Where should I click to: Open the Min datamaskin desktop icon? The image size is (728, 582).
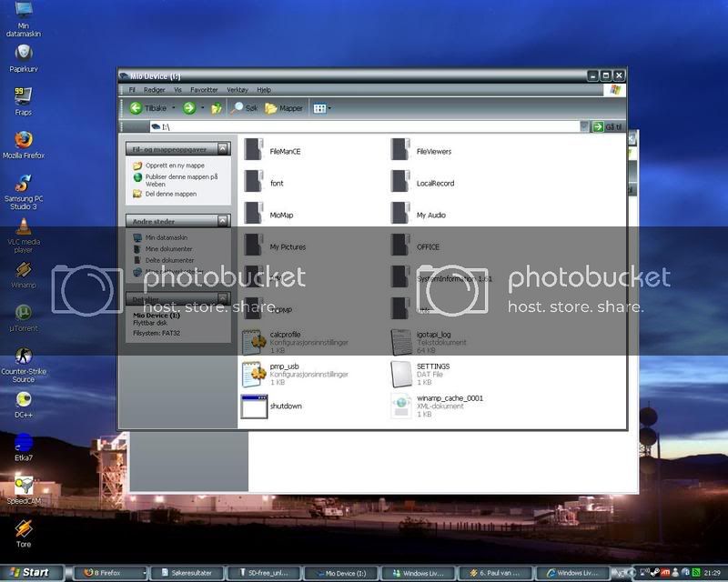[x=24, y=19]
